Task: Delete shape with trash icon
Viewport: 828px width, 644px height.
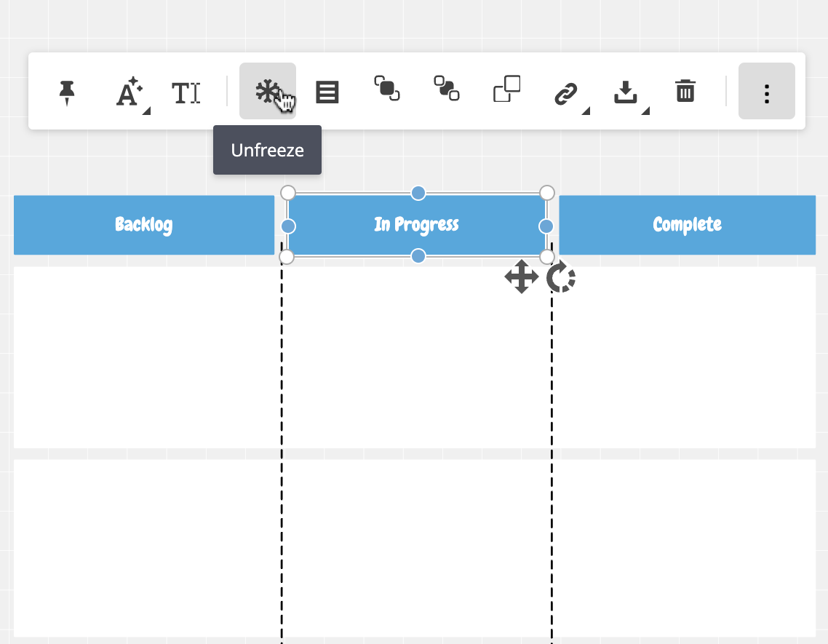Action: tap(685, 91)
